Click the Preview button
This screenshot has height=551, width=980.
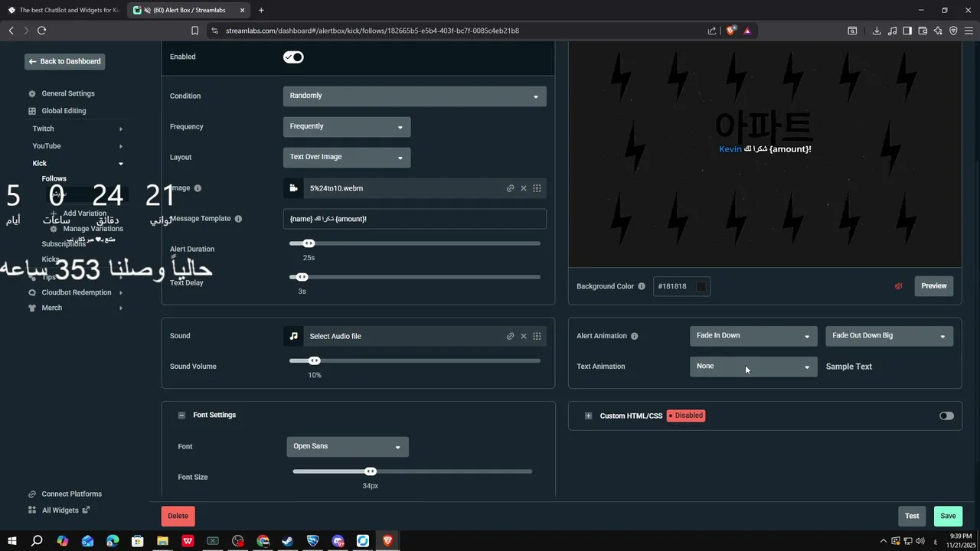coord(933,286)
